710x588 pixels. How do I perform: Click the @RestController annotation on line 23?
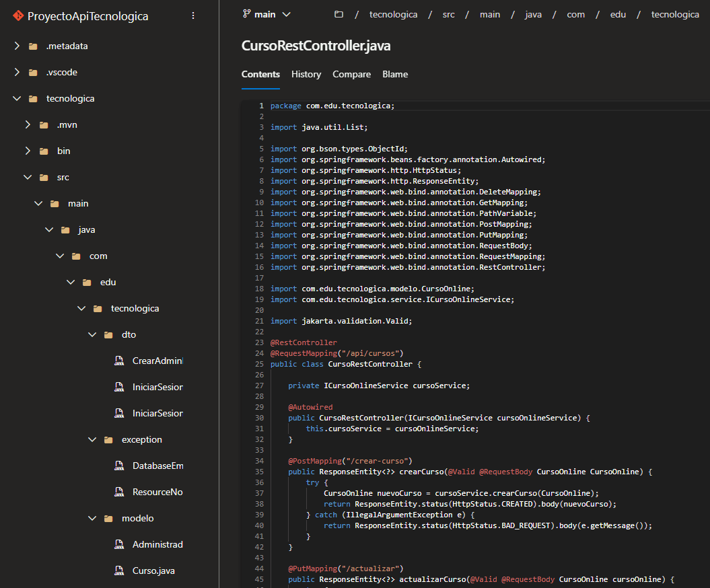[304, 342]
